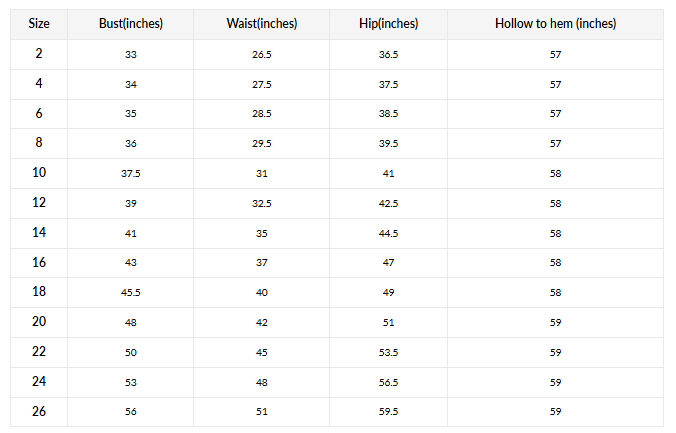Click hip value 56.5 for size 24
Screen dimensions: 676x433
coord(388,383)
